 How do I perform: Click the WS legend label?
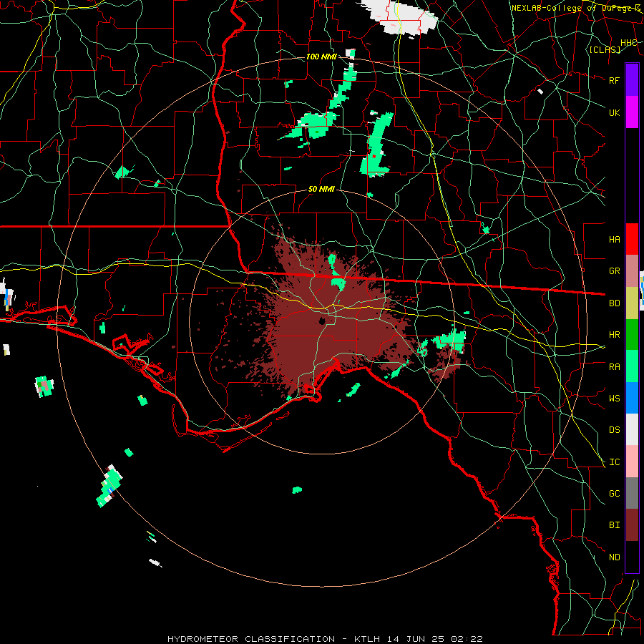coord(614,398)
